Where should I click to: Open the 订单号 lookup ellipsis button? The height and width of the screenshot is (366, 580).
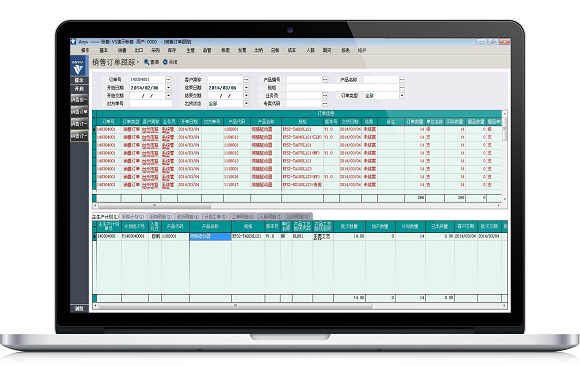pyautogui.click(x=168, y=80)
